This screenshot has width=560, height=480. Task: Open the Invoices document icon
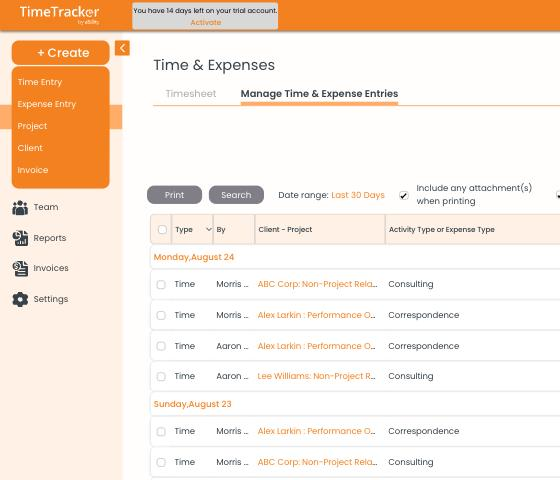[20, 269]
